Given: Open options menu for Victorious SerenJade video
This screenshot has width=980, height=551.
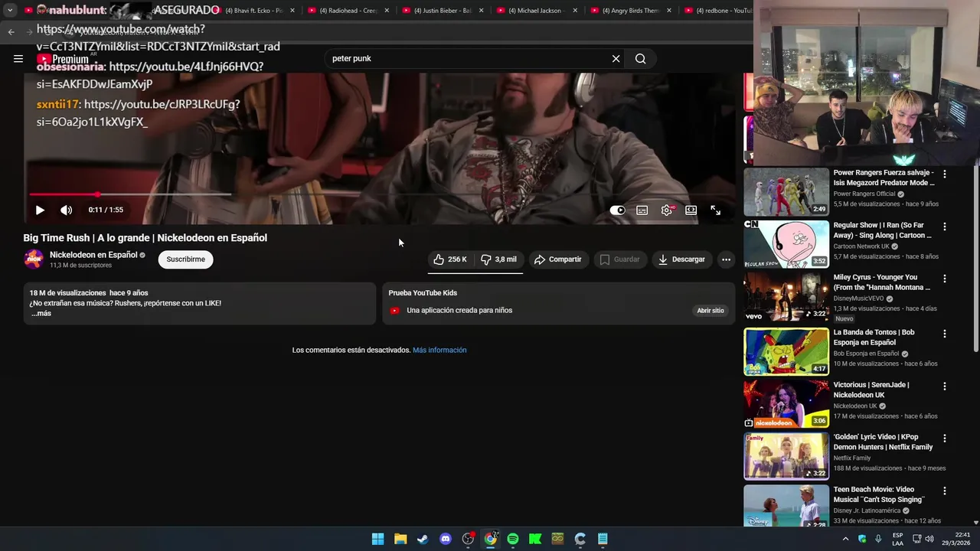Looking at the screenshot, I should coord(944,386).
